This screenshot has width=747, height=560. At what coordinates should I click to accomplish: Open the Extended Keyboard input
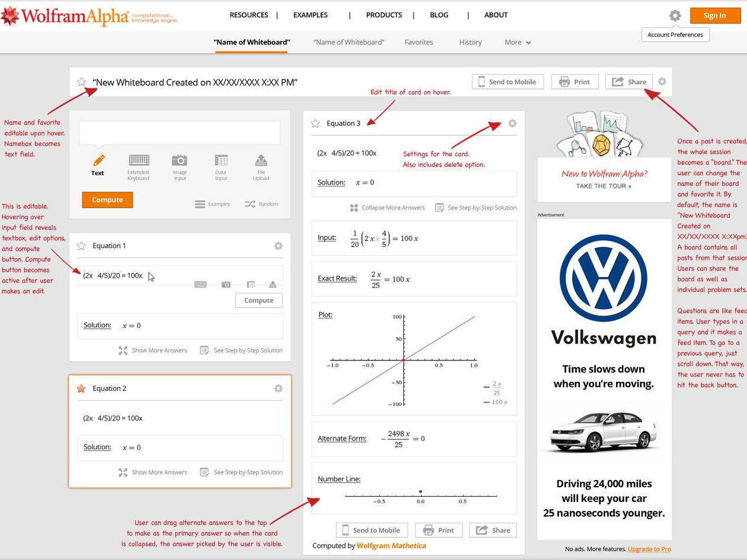click(x=139, y=168)
